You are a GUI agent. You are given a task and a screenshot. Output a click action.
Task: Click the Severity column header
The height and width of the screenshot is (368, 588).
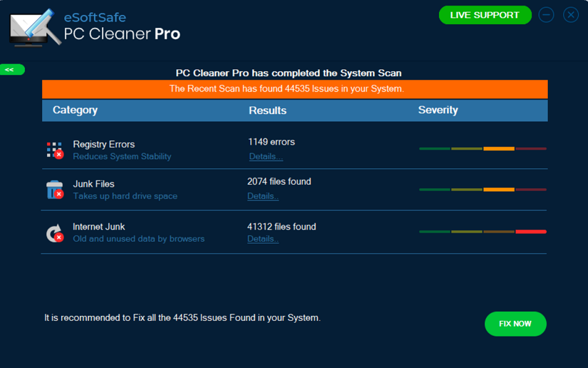point(438,110)
